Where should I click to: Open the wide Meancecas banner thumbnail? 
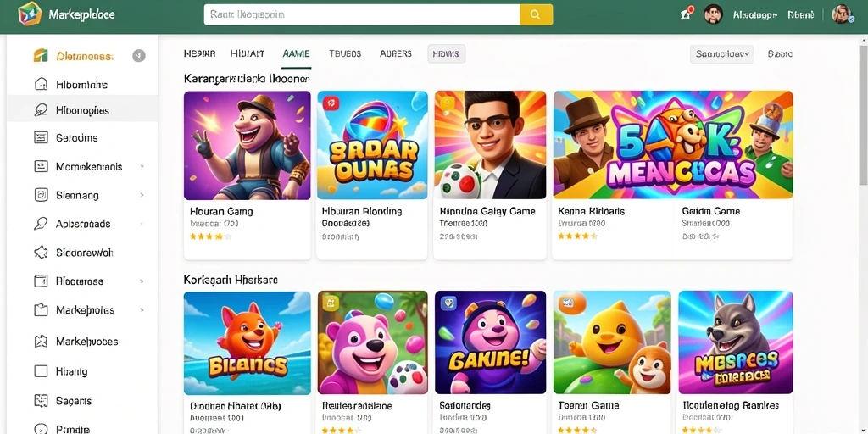point(673,144)
